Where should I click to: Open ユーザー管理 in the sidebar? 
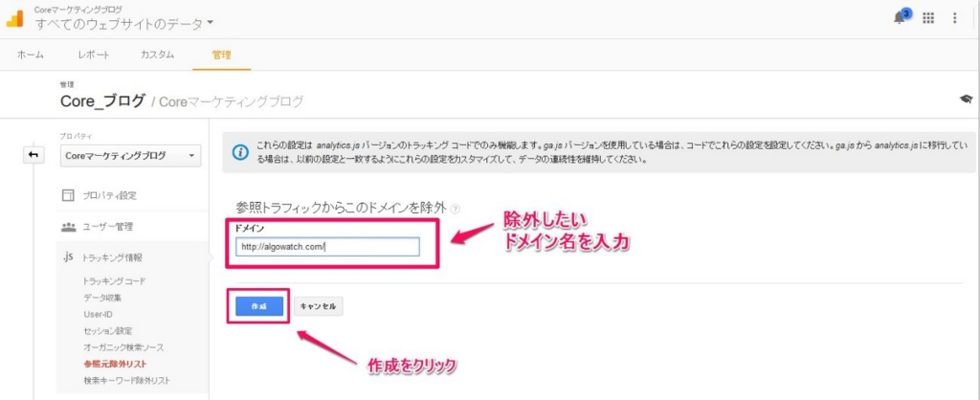pos(107,226)
